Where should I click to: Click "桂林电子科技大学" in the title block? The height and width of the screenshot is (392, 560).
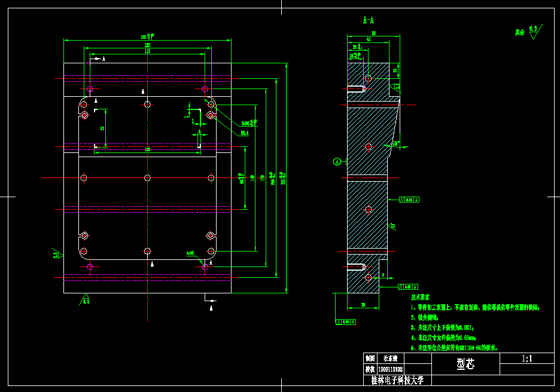[x=397, y=380]
